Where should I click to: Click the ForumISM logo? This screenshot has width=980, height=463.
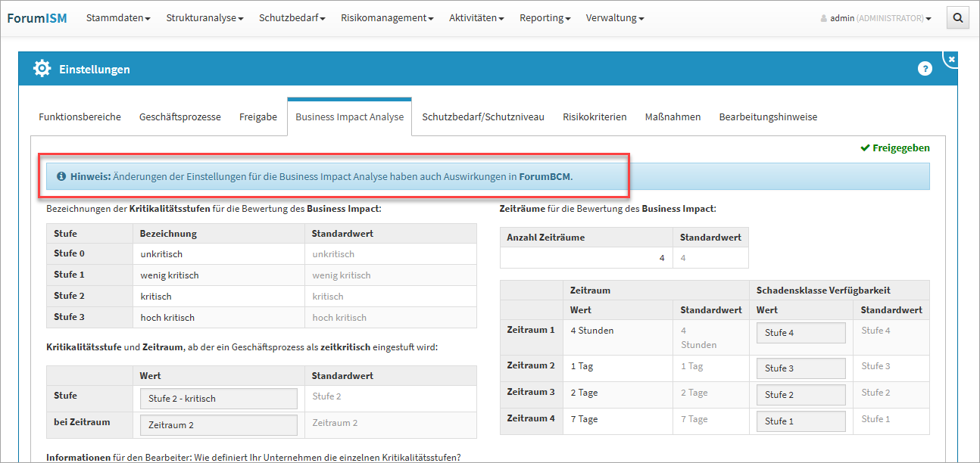(37, 18)
